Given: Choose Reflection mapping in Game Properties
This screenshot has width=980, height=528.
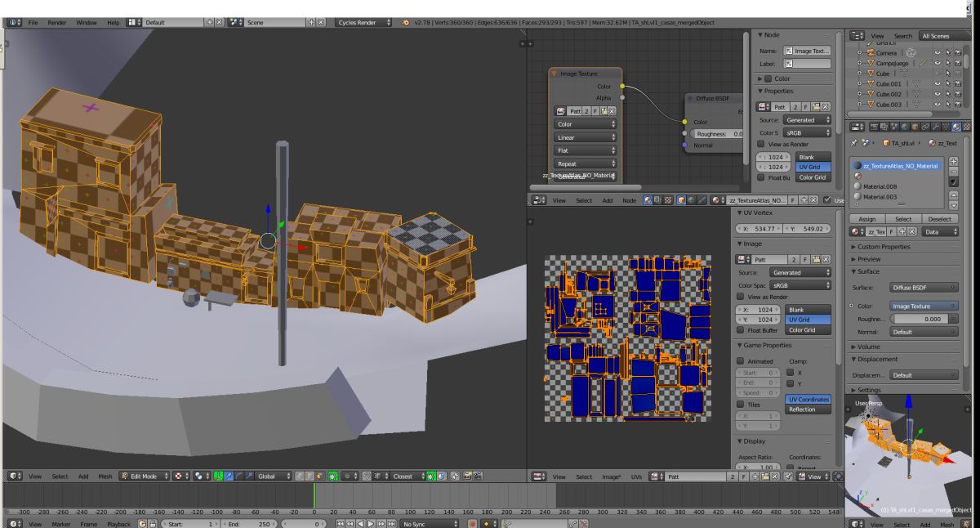Looking at the screenshot, I should point(808,409).
